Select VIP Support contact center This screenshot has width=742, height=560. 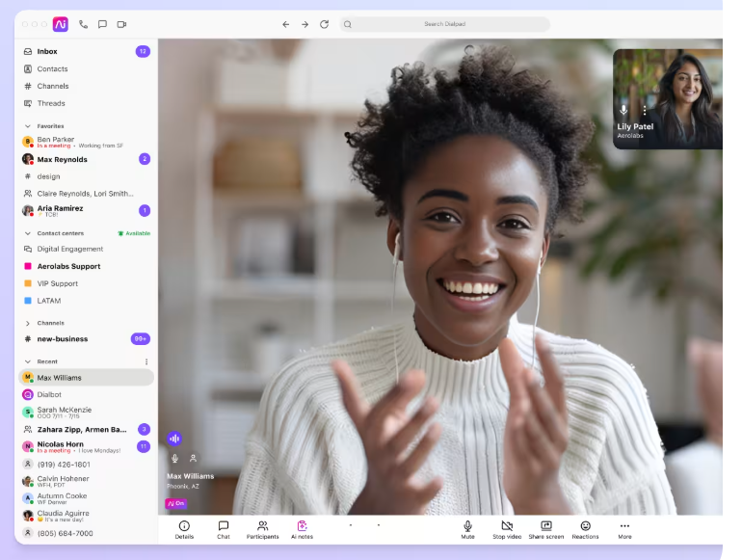pyautogui.click(x=87, y=283)
